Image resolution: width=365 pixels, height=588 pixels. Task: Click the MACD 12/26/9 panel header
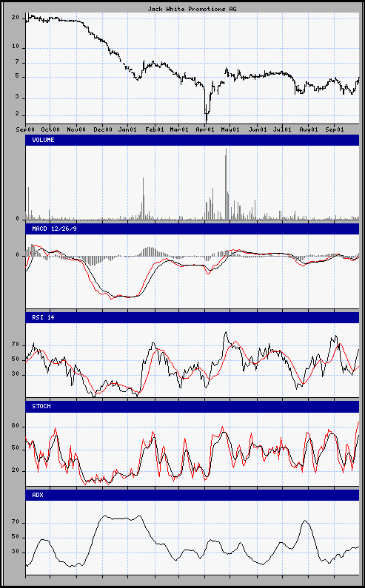(192, 229)
